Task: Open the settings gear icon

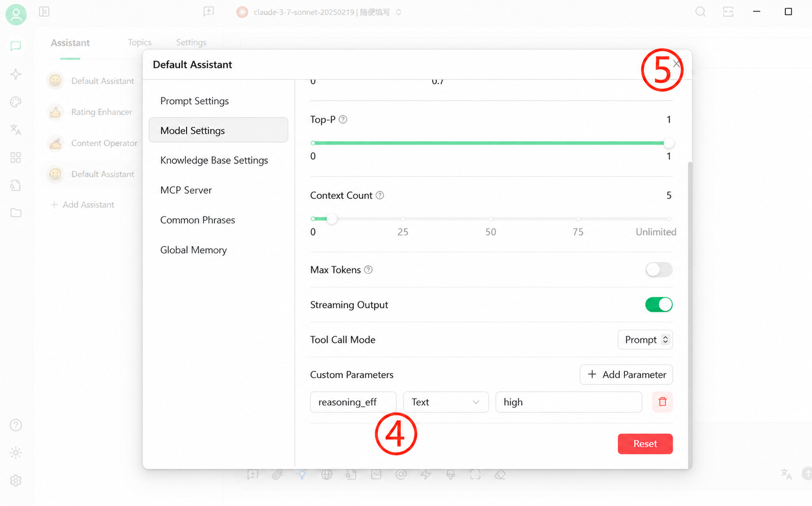Action: coord(16,480)
